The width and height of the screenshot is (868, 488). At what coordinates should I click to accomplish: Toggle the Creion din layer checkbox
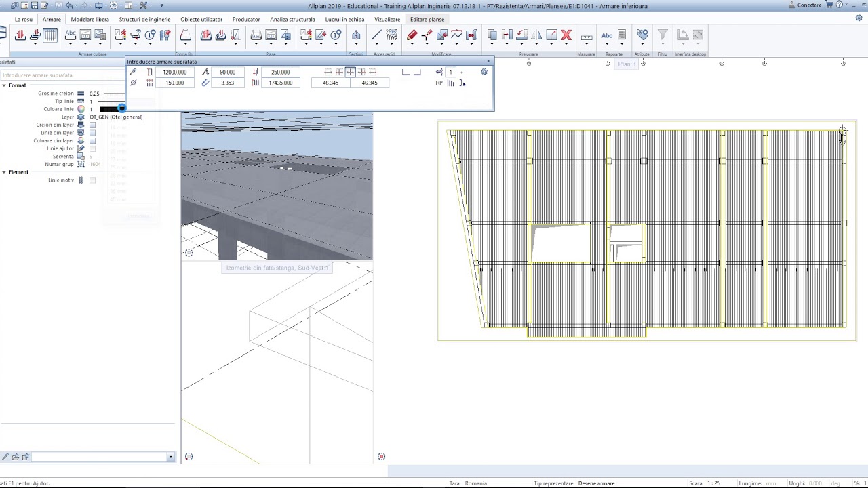click(x=93, y=125)
